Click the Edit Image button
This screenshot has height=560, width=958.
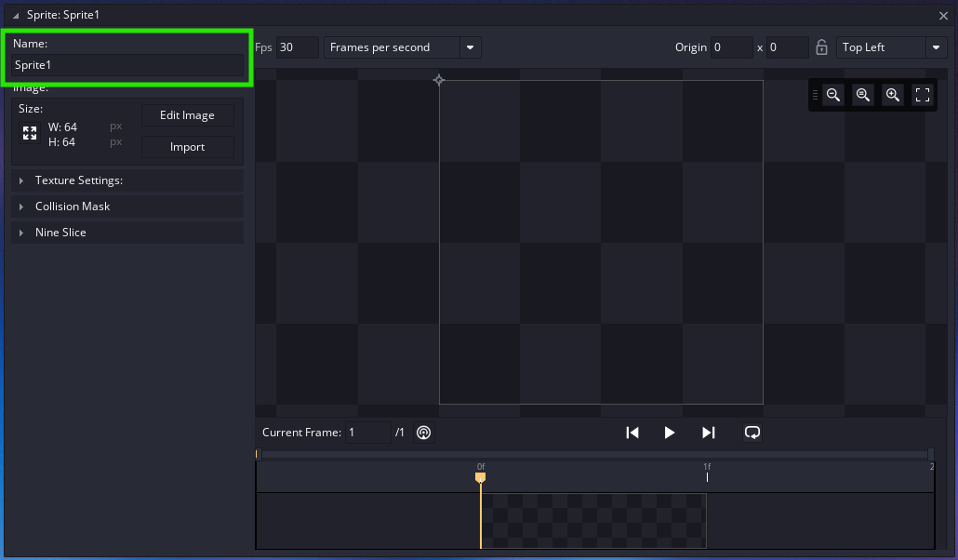click(187, 114)
